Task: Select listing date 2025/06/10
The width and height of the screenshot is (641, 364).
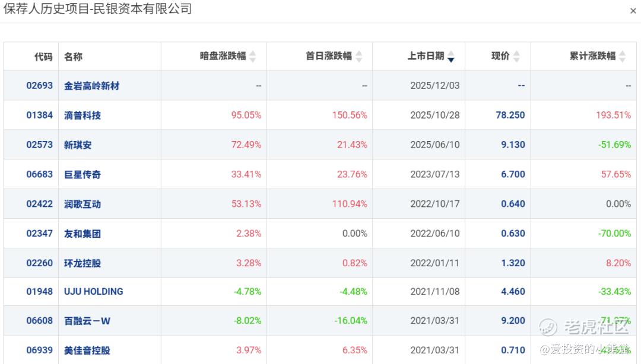Action: tap(435, 145)
